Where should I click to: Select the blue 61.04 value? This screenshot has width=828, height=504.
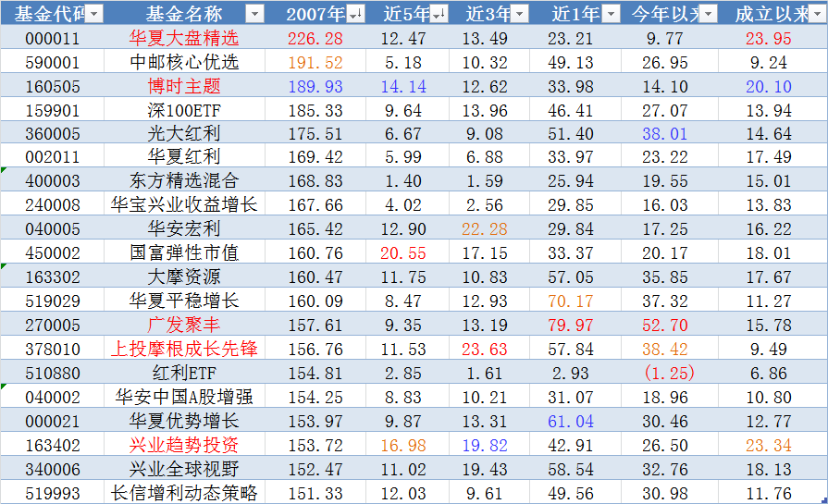[570, 422]
